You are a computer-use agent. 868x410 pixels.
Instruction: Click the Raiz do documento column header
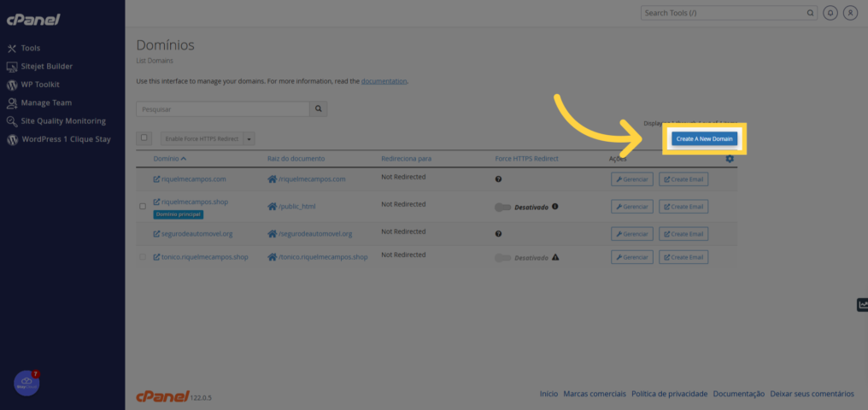(x=296, y=159)
